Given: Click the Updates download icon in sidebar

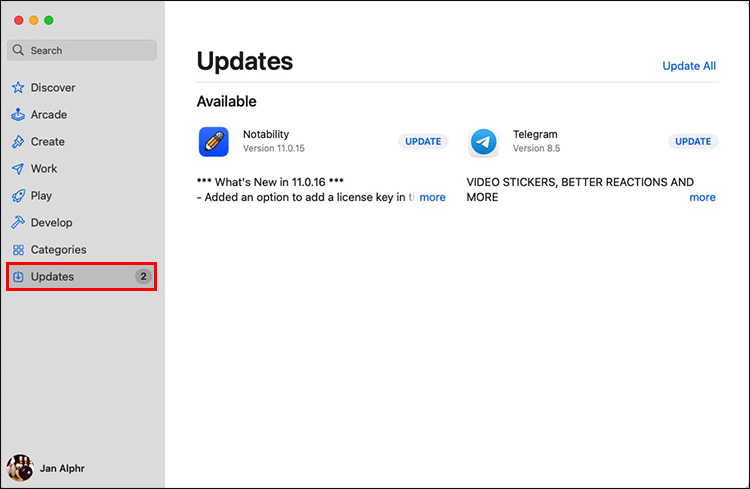Looking at the screenshot, I should (18, 277).
